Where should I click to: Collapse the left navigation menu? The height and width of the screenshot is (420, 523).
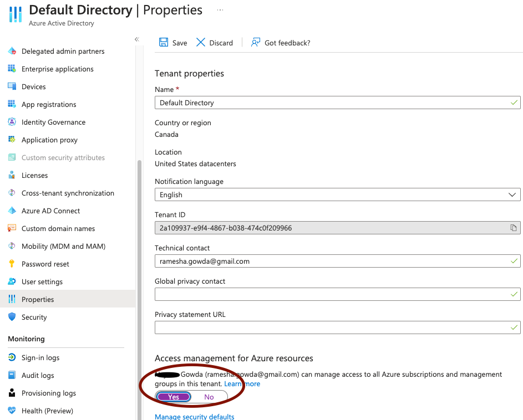tap(137, 39)
